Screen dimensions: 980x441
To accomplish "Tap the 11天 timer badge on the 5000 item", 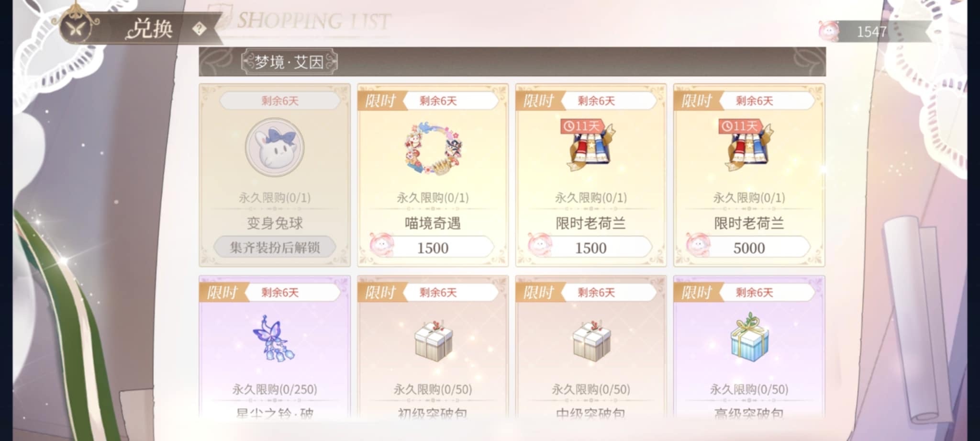I will tap(740, 126).
